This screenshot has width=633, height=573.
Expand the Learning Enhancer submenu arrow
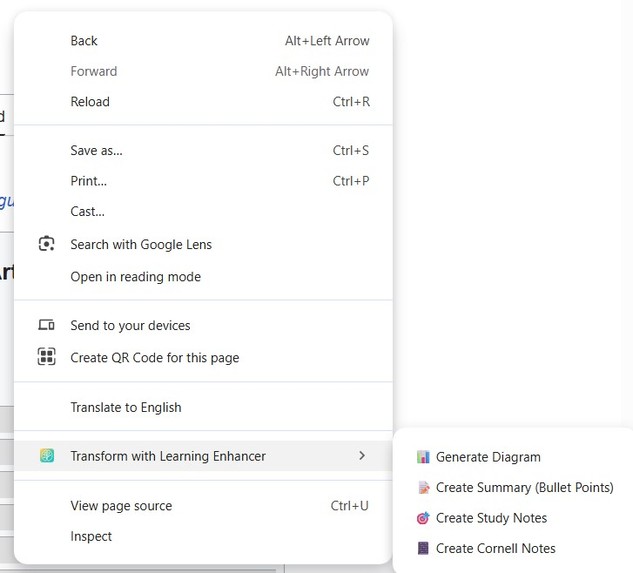tap(362, 455)
